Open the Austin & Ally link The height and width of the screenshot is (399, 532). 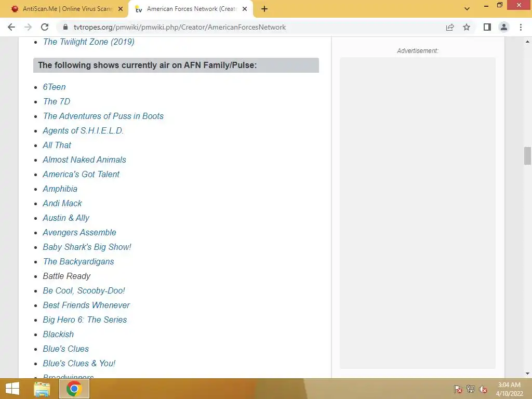(x=66, y=218)
